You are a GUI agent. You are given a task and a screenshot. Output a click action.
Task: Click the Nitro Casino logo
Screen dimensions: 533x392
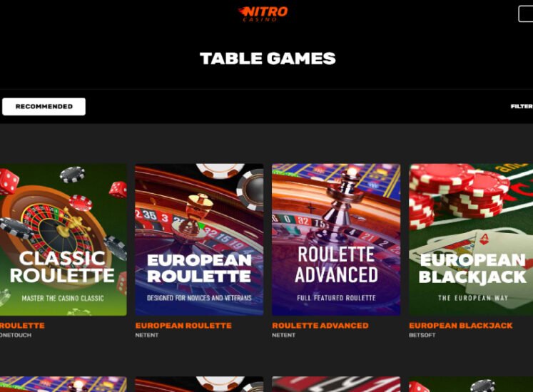click(x=263, y=14)
